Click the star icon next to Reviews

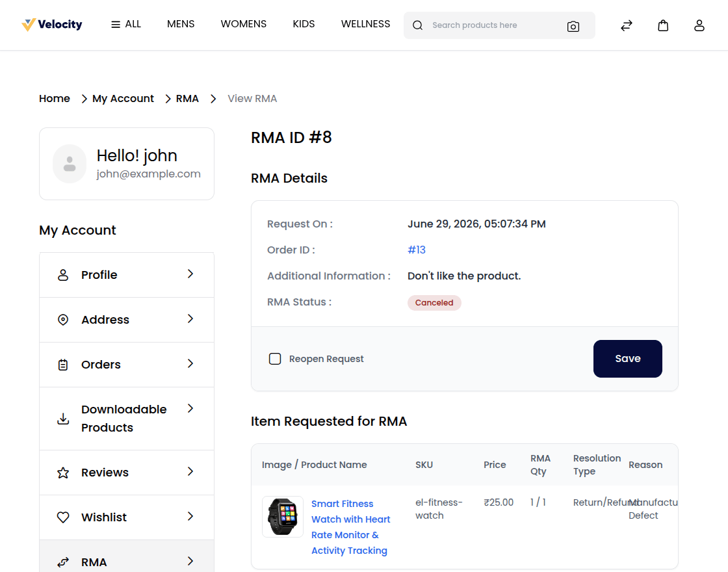click(x=63, y=473)
